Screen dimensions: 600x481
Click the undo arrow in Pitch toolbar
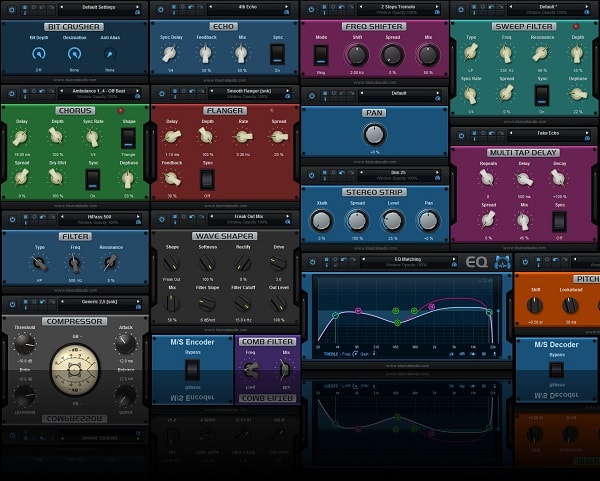click(556, 260)
